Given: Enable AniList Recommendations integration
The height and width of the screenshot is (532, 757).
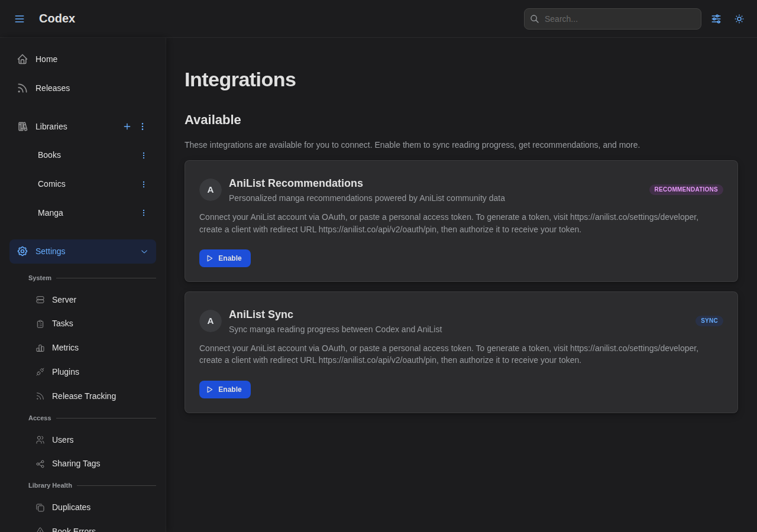Looking at the screenshot, I should point(225,258).
